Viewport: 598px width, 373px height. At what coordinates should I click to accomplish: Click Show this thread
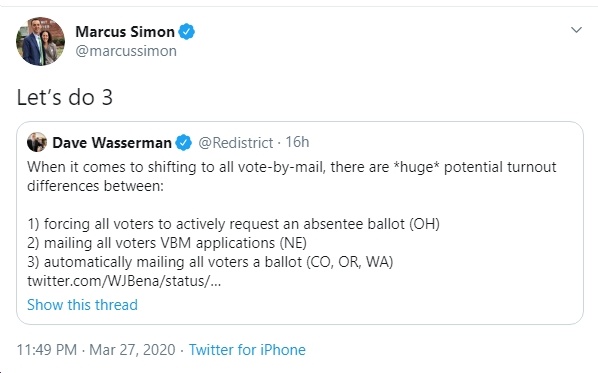(82, 305)
